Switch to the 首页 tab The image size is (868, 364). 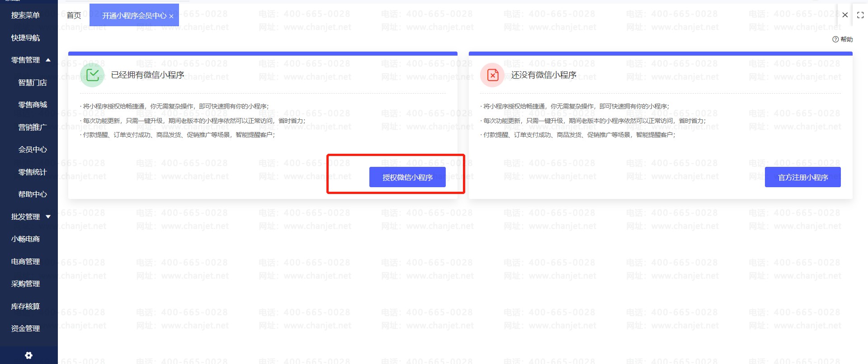point(74,15)
